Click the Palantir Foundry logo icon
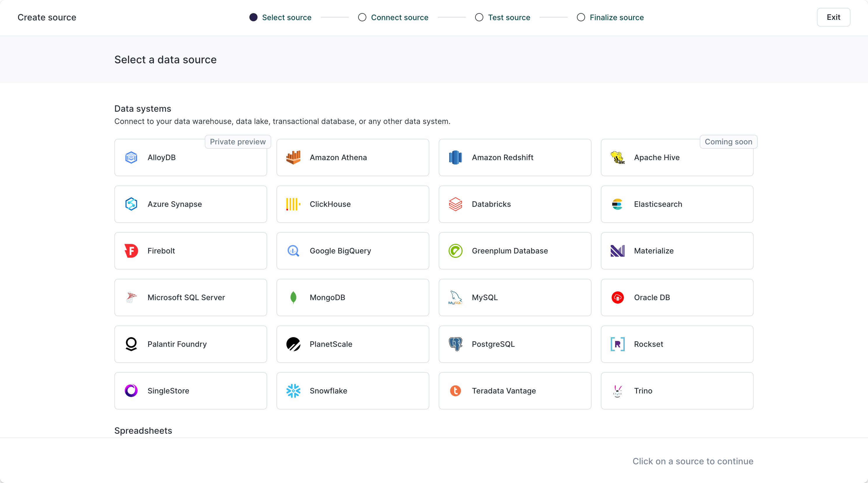This screenshot has height=483, width=868. [131, 344]
